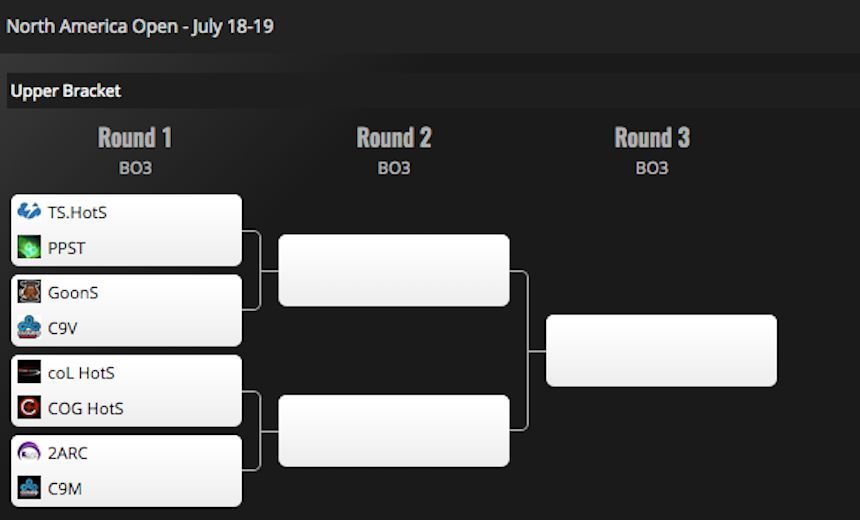Click the 2ARC purple team logo
Screen dimensions: 860x520
(x=29, y=452)
